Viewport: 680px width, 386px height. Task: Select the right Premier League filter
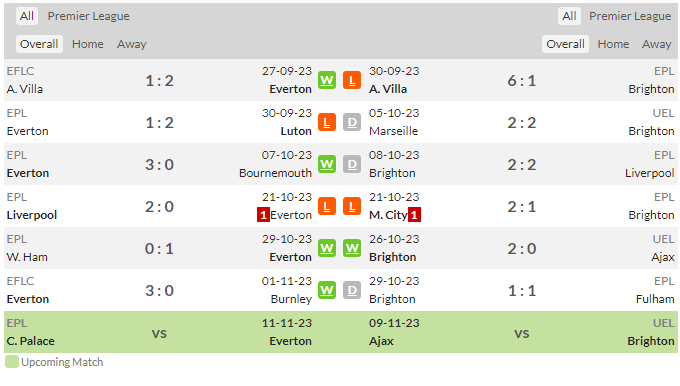coord(630,16)
